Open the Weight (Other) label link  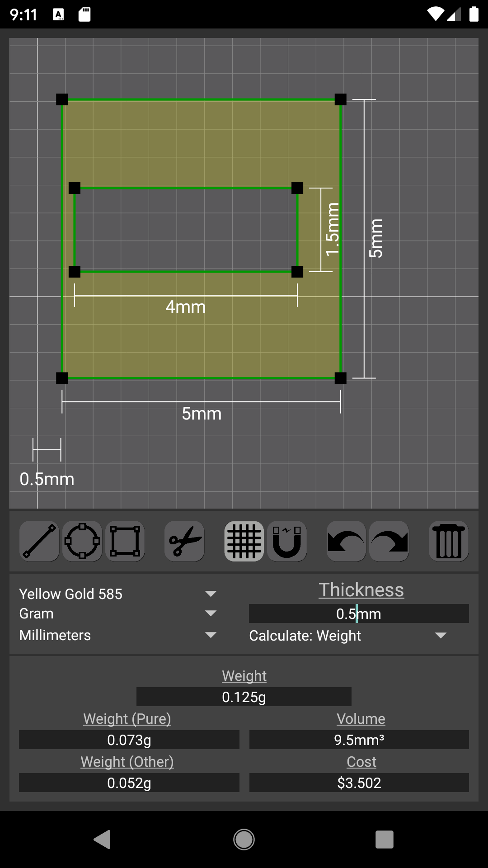(127, 762)
